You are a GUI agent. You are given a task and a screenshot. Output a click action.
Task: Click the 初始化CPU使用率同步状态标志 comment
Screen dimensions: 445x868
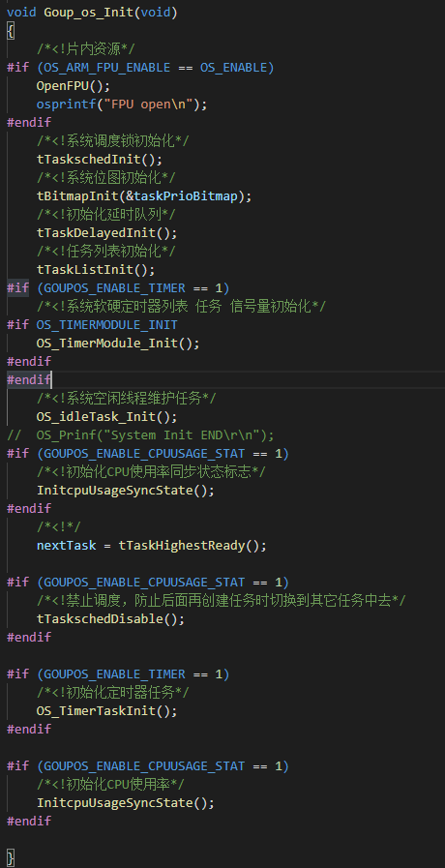pos(151,471)
